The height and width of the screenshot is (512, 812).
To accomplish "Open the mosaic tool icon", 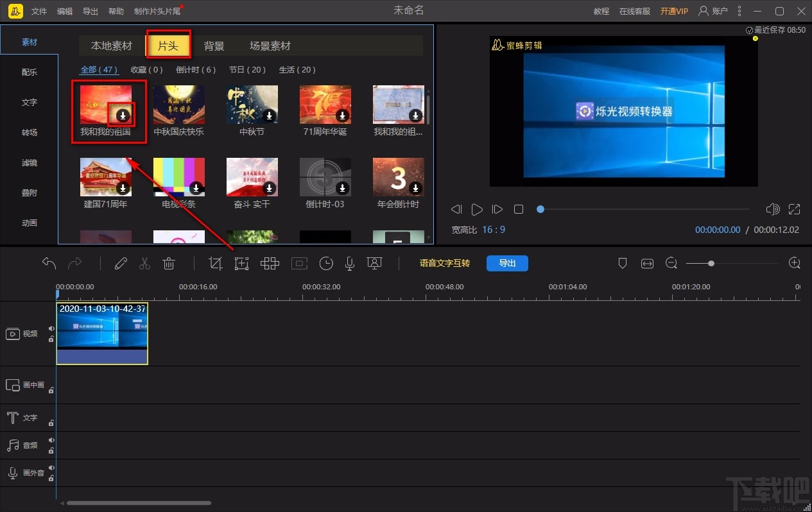I will 270,263.
